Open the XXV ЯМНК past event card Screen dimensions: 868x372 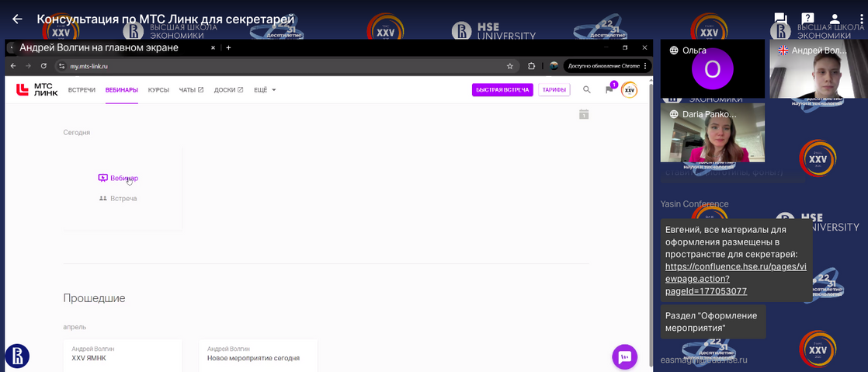123,356
